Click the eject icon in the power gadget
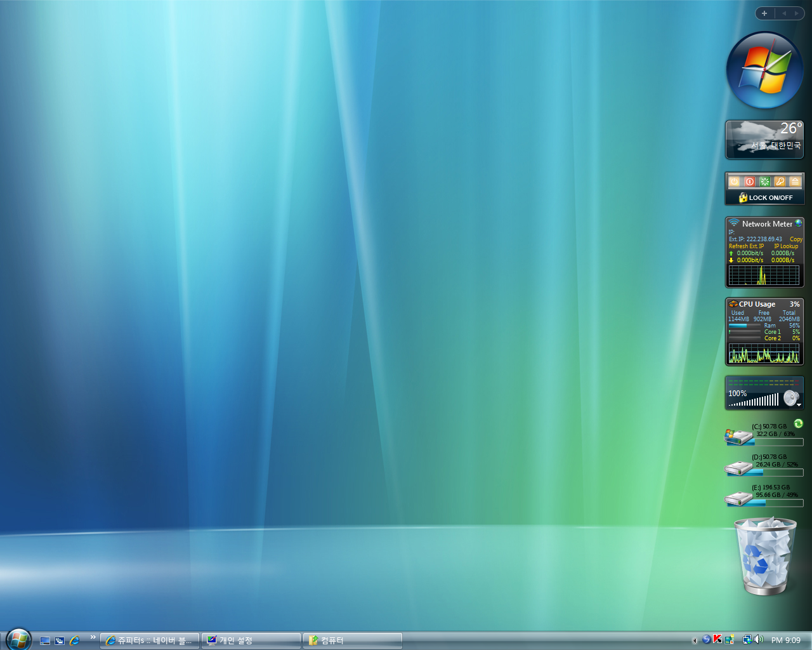The height and width of the screenshot is (650, 812). (795, 182)
